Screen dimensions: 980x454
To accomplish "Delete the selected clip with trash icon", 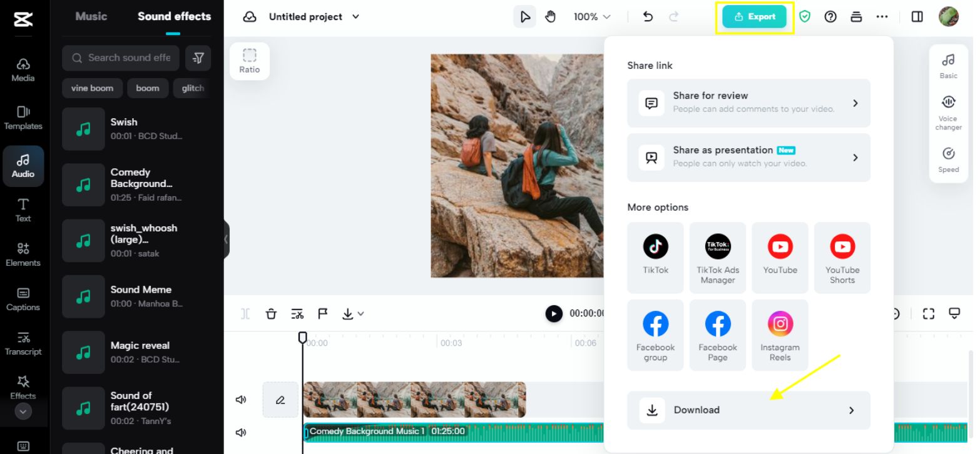I will (x=271, y=314).
